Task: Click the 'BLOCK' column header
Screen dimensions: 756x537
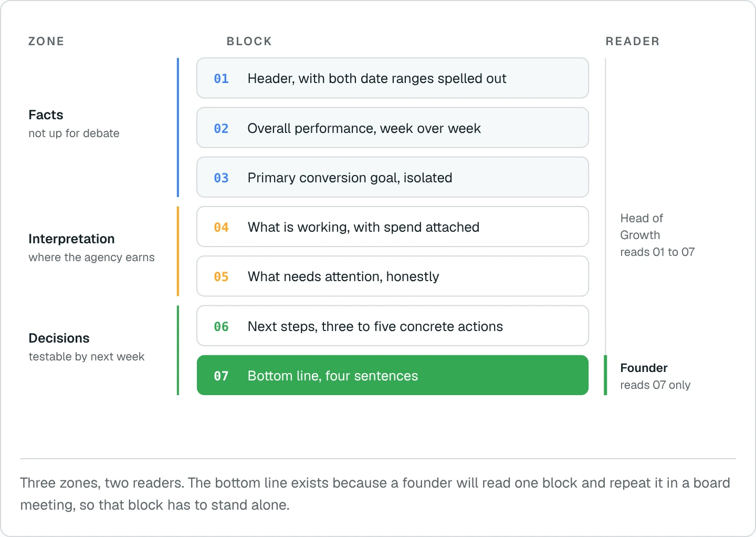Action: tap(249, 42)
